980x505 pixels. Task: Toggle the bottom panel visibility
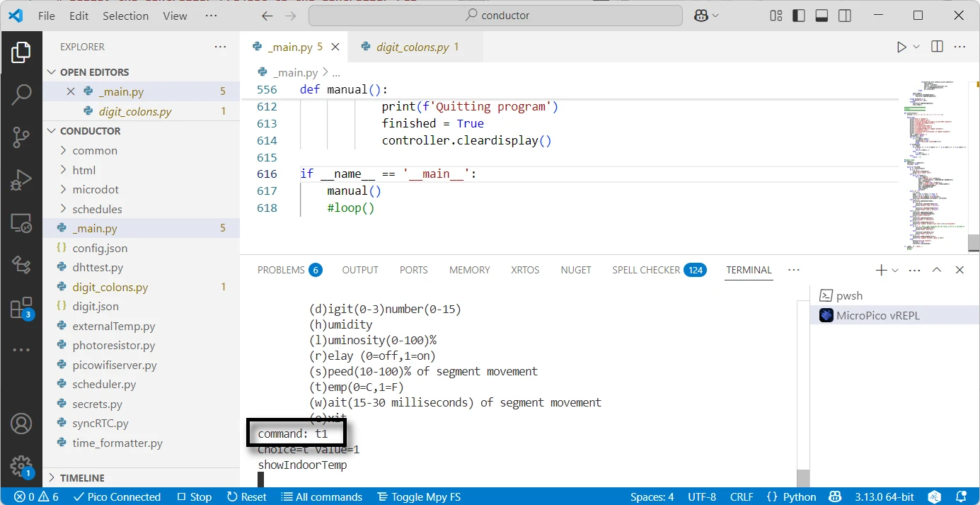point(822,16)
